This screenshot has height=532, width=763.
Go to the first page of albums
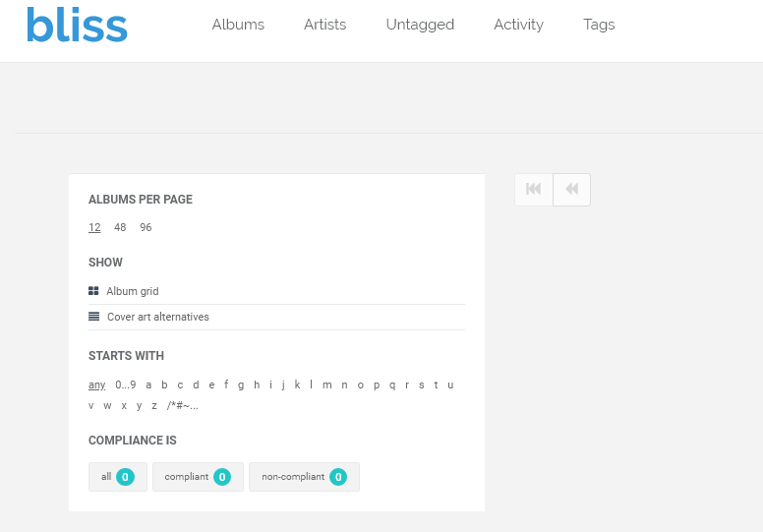point(534,190)
